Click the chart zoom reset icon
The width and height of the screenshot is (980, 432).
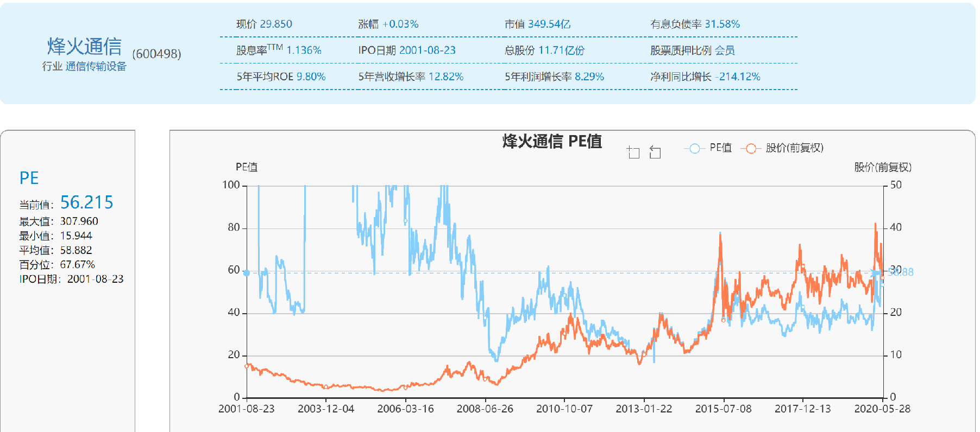coord(655,152)
